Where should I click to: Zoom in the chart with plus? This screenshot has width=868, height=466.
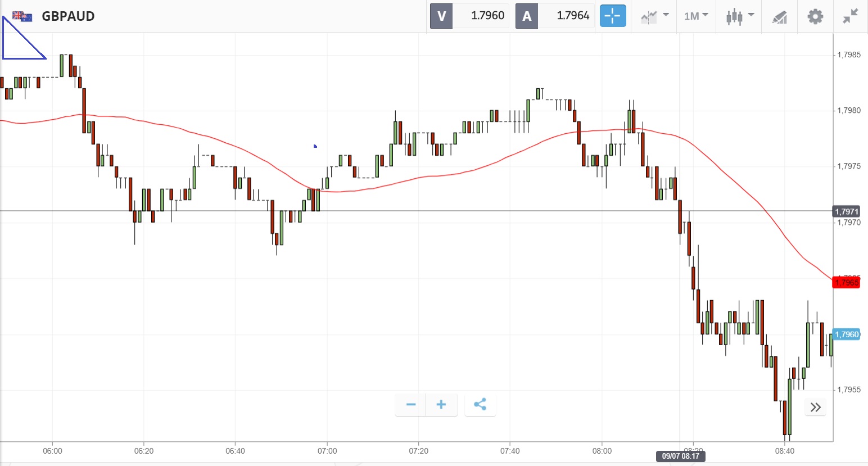coord(441,405)
